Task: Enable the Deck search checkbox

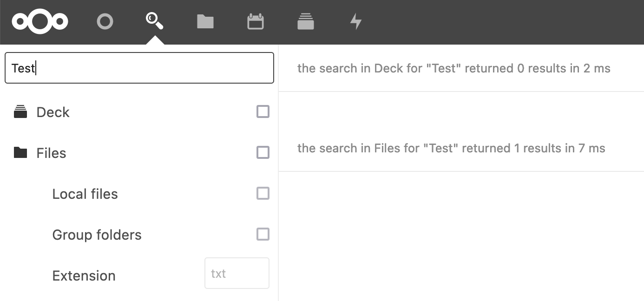Action: (263, 111)
